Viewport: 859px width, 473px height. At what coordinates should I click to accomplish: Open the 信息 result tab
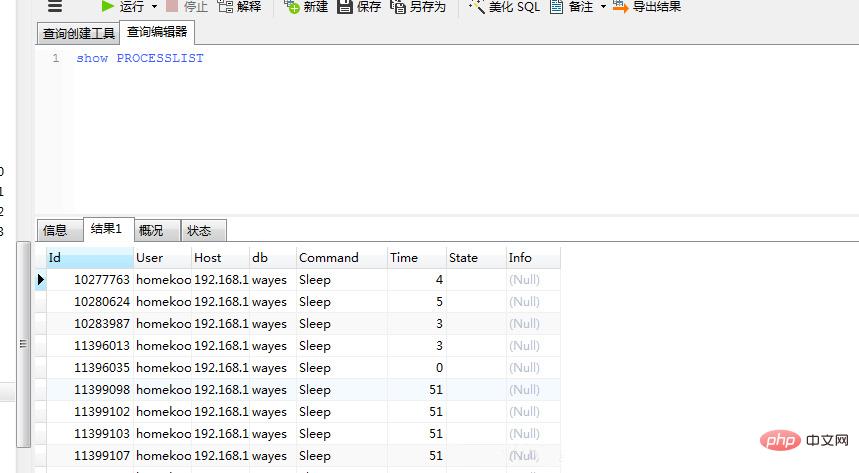(60, 230)
